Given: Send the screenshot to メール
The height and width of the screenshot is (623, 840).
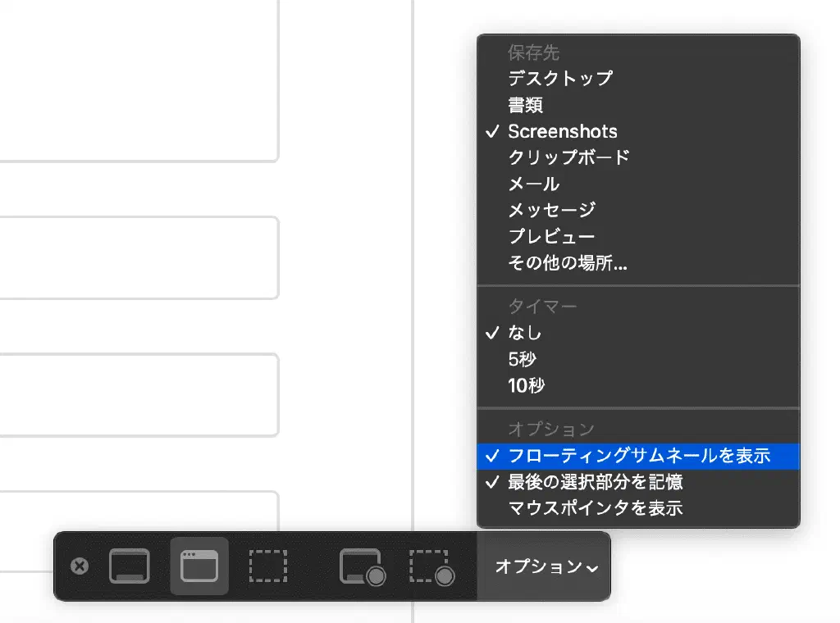Looking at the screenshot, I should (x=533, y=184).
